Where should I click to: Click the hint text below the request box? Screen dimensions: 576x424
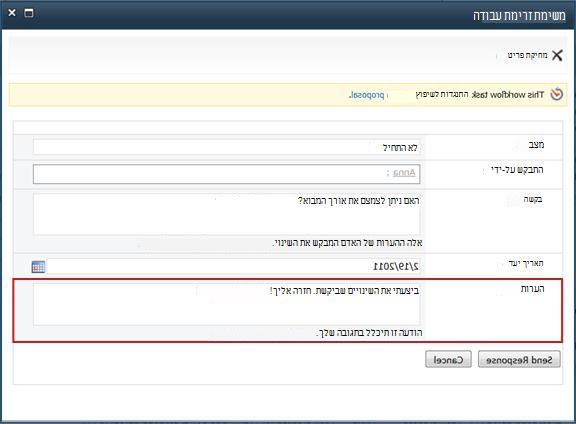(x=348, y=243)
